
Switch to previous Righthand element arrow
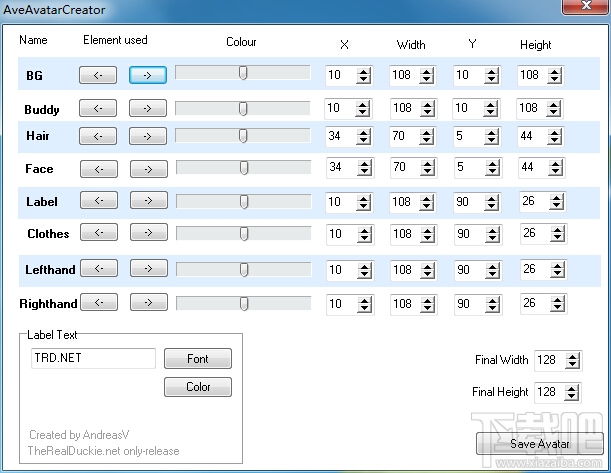[x=99, y=302]
